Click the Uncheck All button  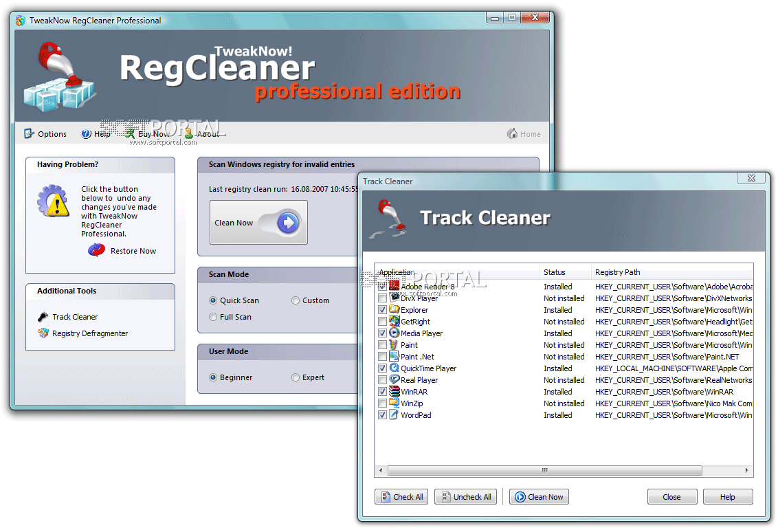tap(467, 497)
